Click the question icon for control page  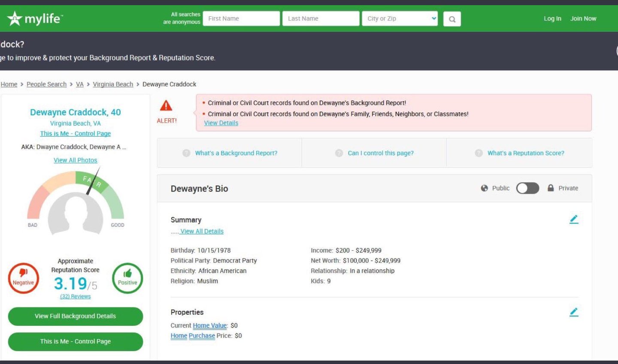339,153
